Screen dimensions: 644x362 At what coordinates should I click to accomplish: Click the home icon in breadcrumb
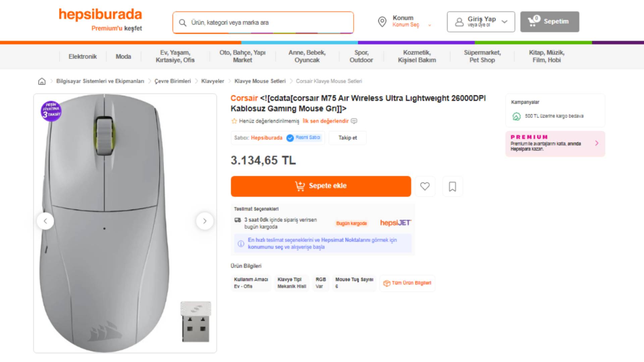42,81
